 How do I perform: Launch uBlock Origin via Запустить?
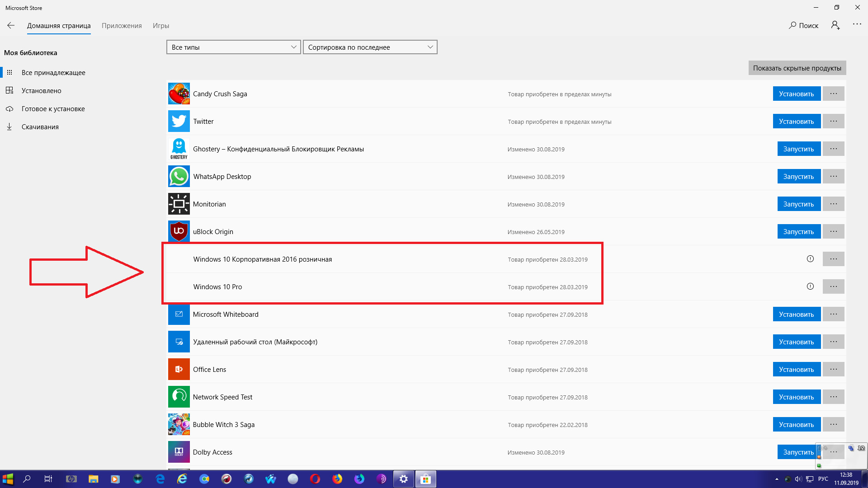pyautogui.click(x=799, y=232)
